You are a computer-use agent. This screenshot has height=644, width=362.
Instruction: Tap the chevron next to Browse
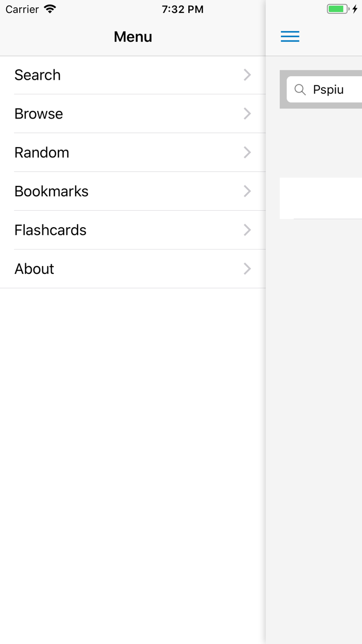point(247,114)
